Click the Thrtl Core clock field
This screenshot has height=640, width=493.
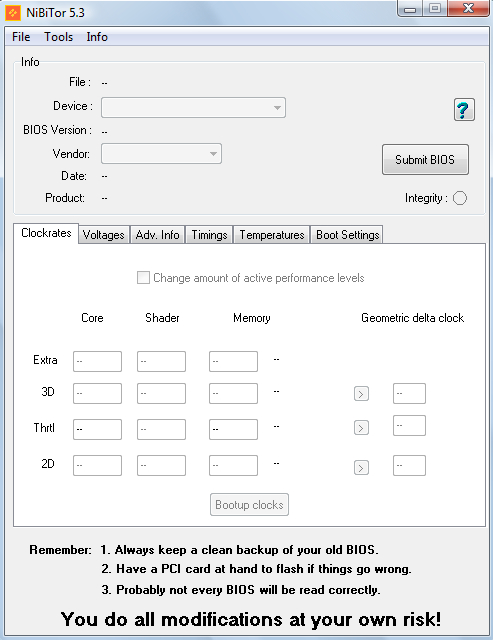(x=98, y=429)
